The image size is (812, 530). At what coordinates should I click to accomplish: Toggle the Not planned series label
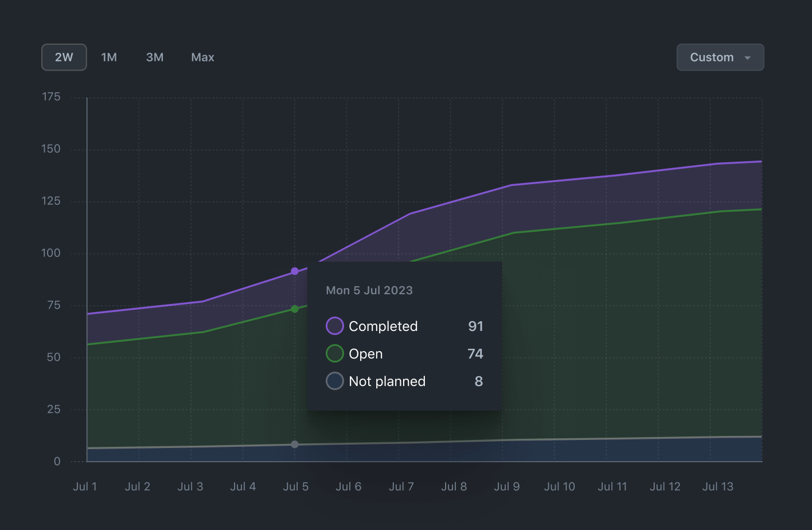pyautogui.click(x=387, y=381)
